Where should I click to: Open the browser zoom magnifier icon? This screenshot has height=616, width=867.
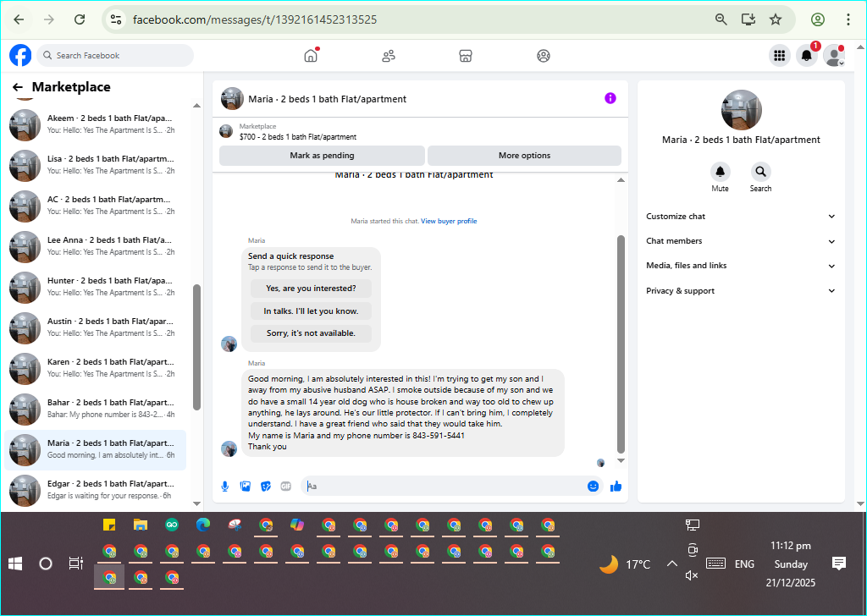pos(721,20)
